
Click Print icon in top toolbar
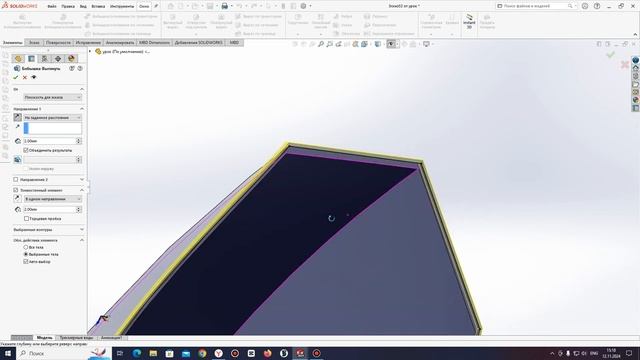224,6
